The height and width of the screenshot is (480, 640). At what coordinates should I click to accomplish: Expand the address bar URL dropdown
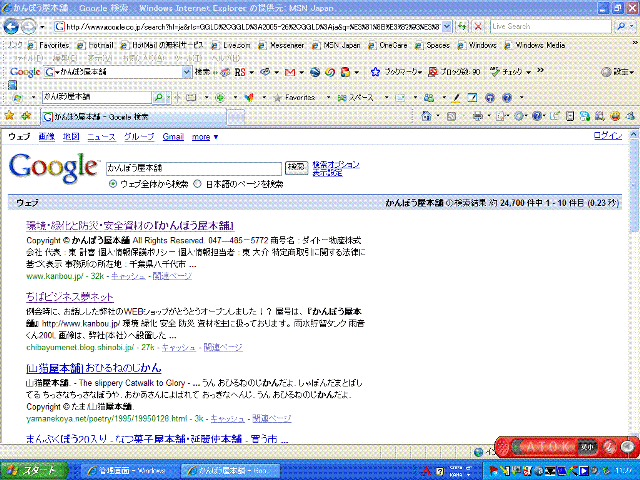447,27
